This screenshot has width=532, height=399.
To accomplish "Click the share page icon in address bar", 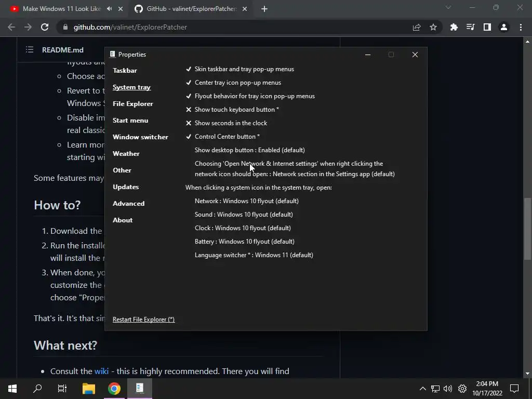I will (417, 27).
